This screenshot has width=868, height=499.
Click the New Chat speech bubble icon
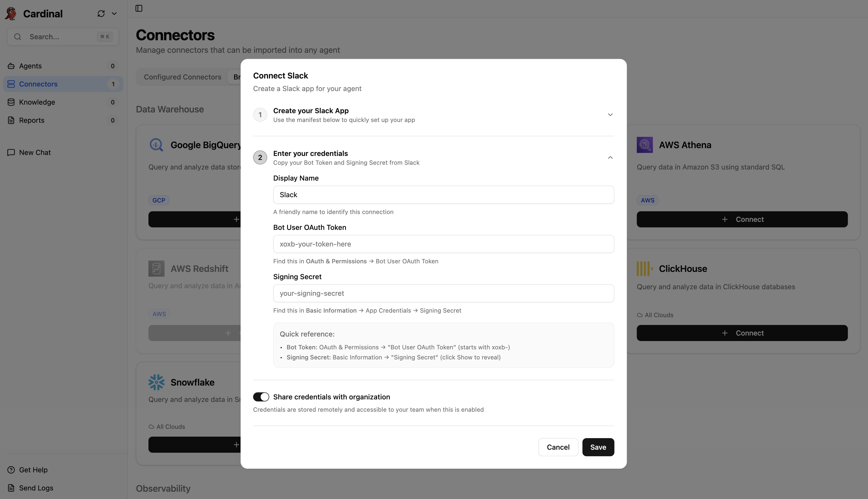(x=11, y=152)
